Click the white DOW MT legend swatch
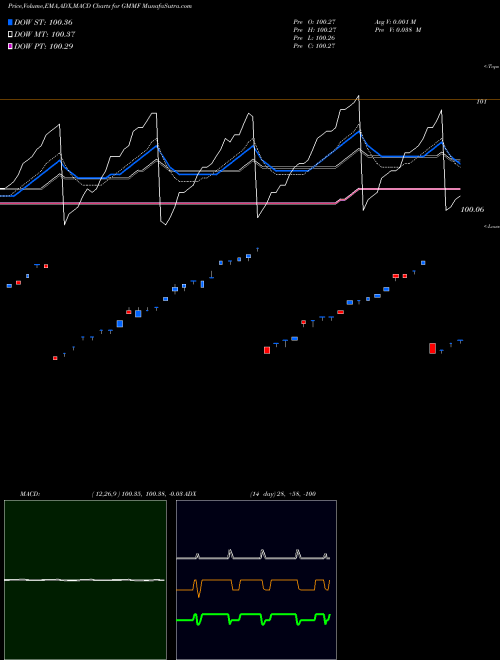 pyautogui.click(x=10, y=34)
